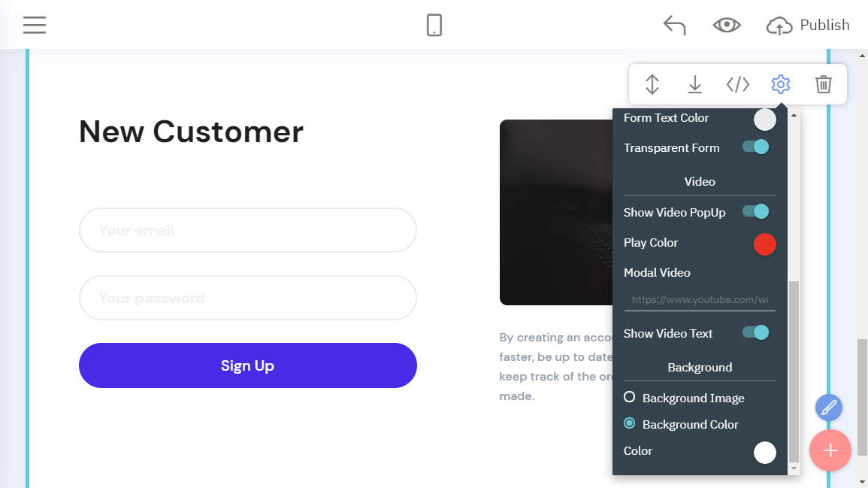Open the hamburger menu

pos(35,26)
